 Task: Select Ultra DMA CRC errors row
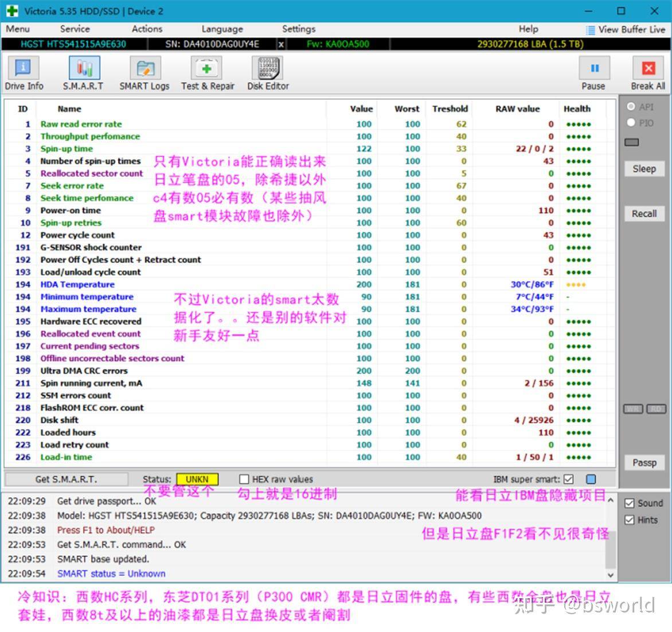pos(310,370)
